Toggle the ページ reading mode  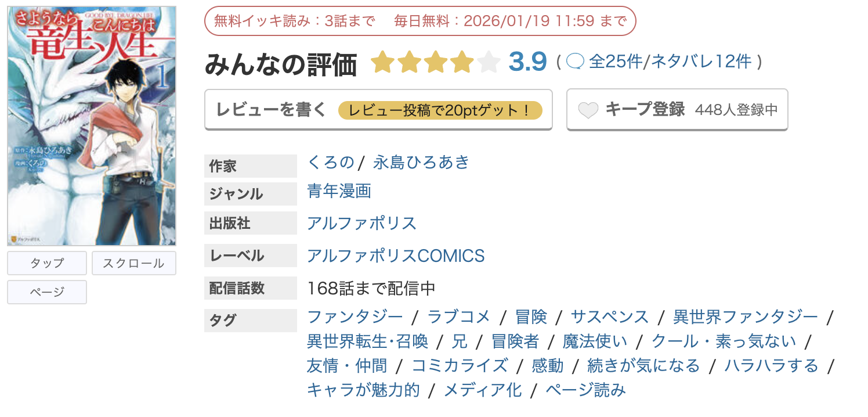tap(46, 292)
